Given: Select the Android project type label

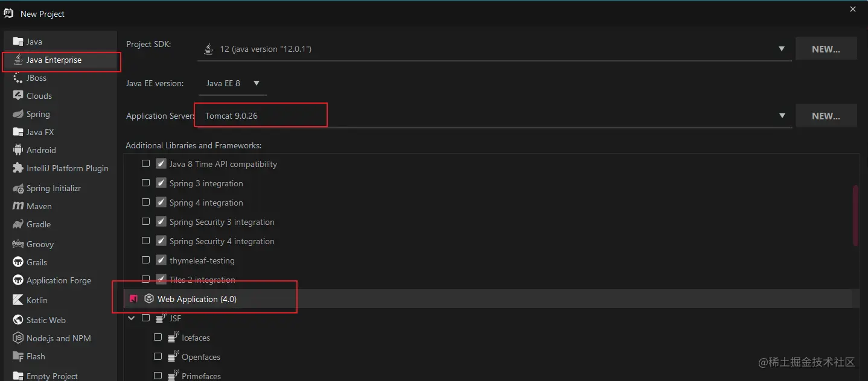Looking at the screenshot, I should coord(41,150).
